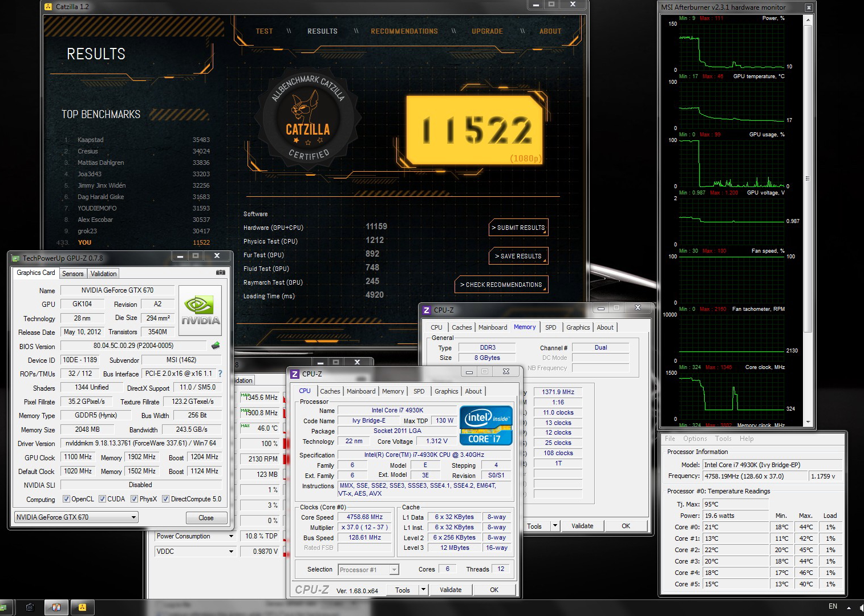Image resolution: width=864 pixels, height=616 pixels.
Task: Click the BIOS Version field in GPU-Z
Action: pyautogui.click(x=133, y=346)
